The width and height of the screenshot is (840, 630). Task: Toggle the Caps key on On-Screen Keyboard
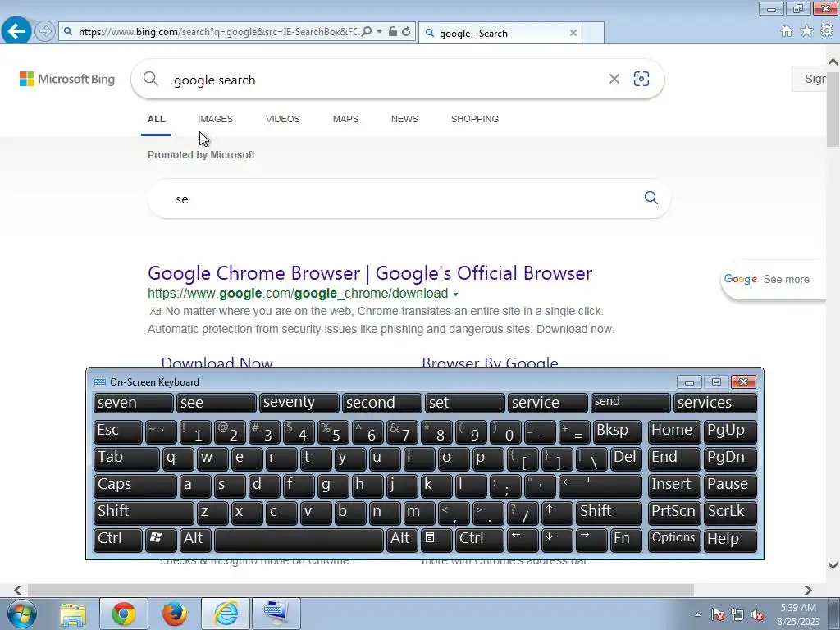point(135,486)
